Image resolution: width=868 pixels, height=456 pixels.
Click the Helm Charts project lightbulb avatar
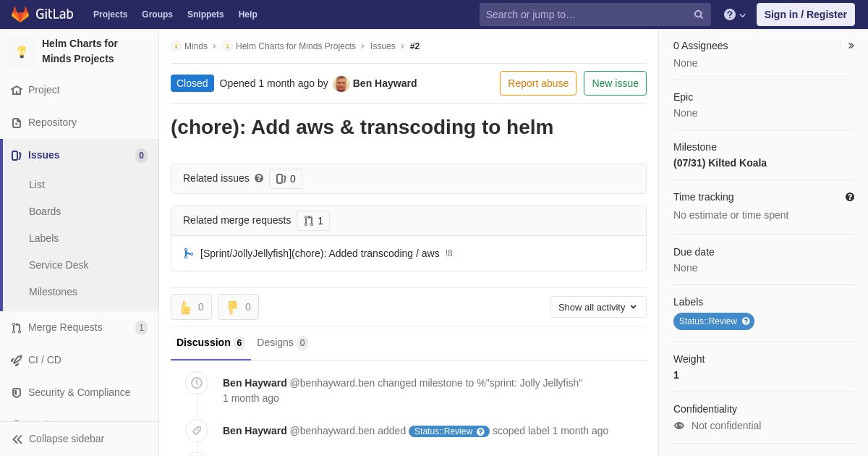(x=22, y=51)
